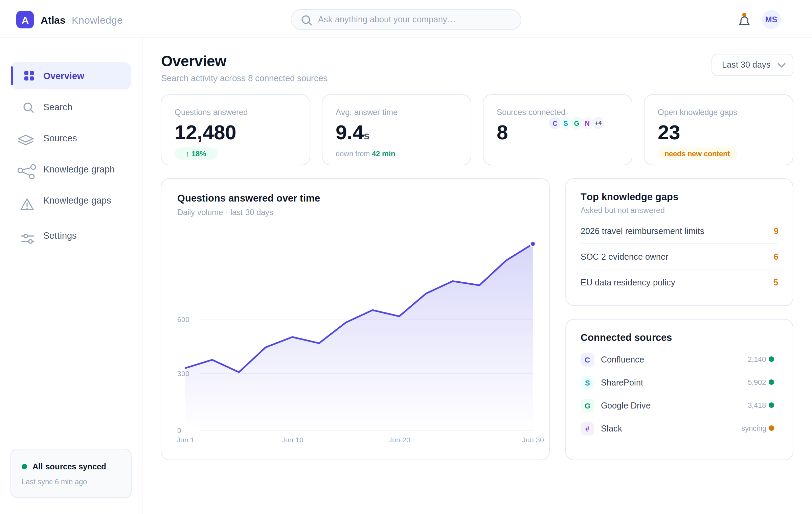Click the orange syncing dot for Slack
Image resolution: width=812 pixels, height=514 pixels.
click(x=771, y=428)
